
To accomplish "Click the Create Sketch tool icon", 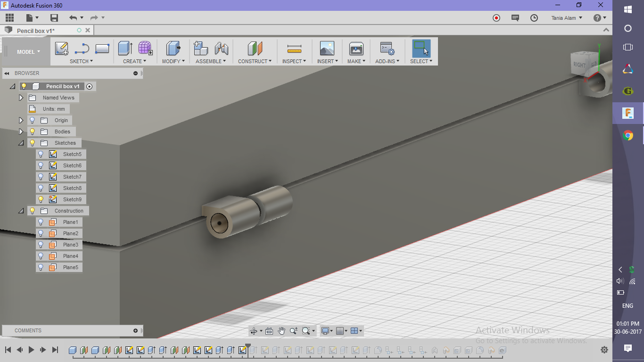I will (62, 49).
